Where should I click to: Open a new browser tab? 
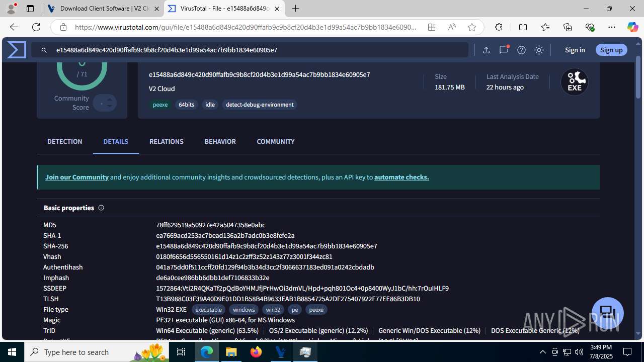tap(296, 9)
